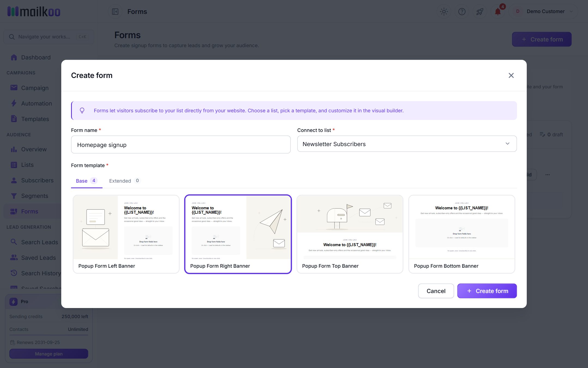Choose Popup Form Left Banner template
This screenshot has height=368, width=588.
126,234
